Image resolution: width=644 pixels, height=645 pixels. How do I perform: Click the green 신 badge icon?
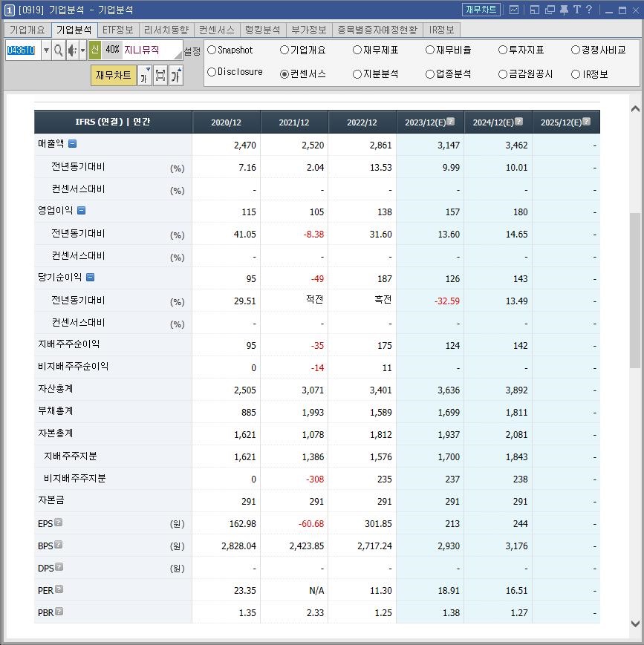click(x=95, y=50)
